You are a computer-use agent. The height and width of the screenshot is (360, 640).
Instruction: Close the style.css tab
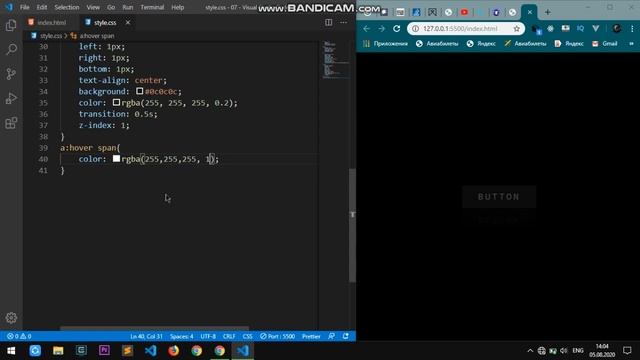click(x=128, y=22)
